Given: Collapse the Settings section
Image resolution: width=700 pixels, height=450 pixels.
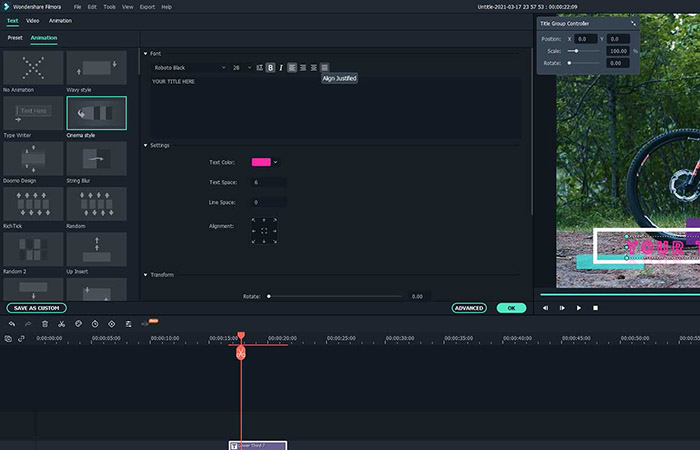Looking at the screenshot, I should coord(146,145).
